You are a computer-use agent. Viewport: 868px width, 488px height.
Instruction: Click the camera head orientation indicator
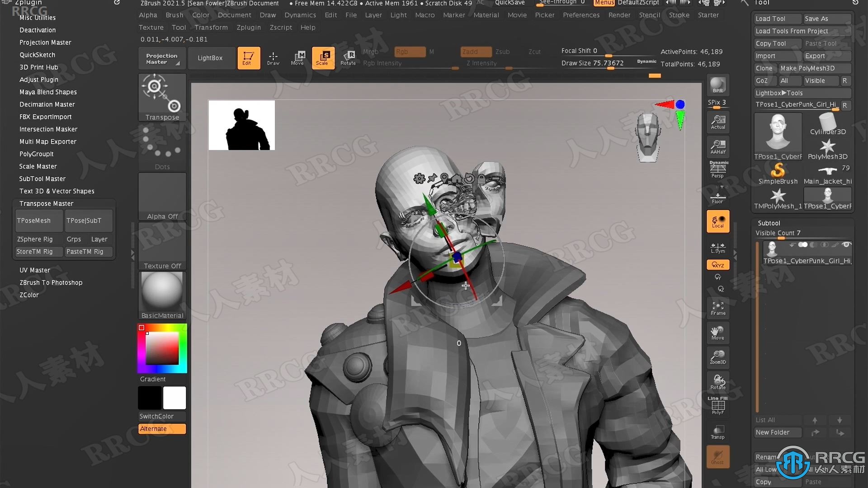click(648, 138)
